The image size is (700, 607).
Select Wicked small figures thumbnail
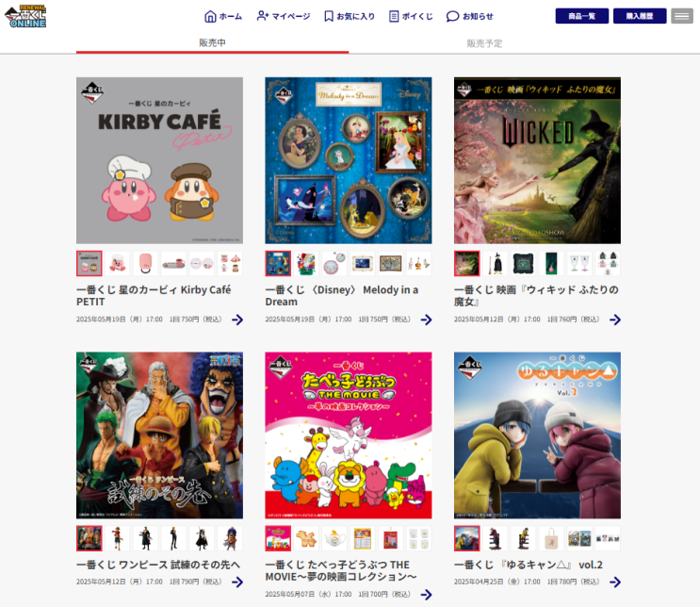coord(608,264)
